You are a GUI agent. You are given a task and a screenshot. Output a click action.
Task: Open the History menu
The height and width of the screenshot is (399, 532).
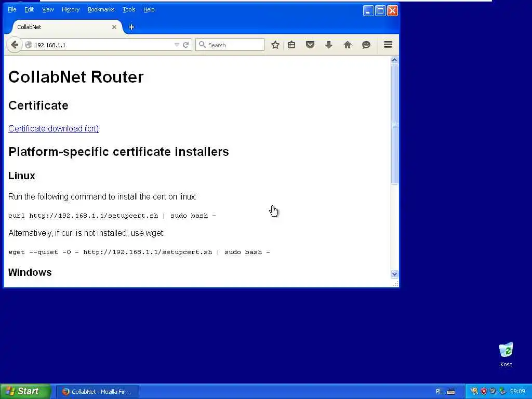point(71,9)
